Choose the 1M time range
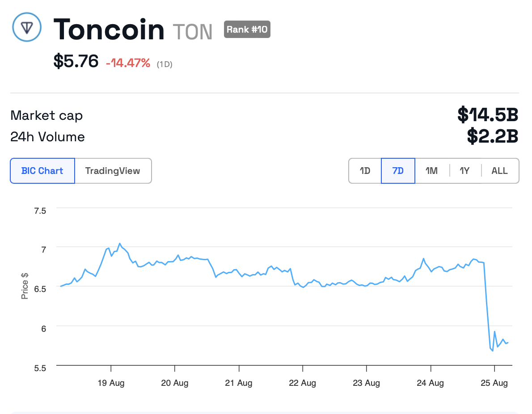 click(x=431, y=171)
